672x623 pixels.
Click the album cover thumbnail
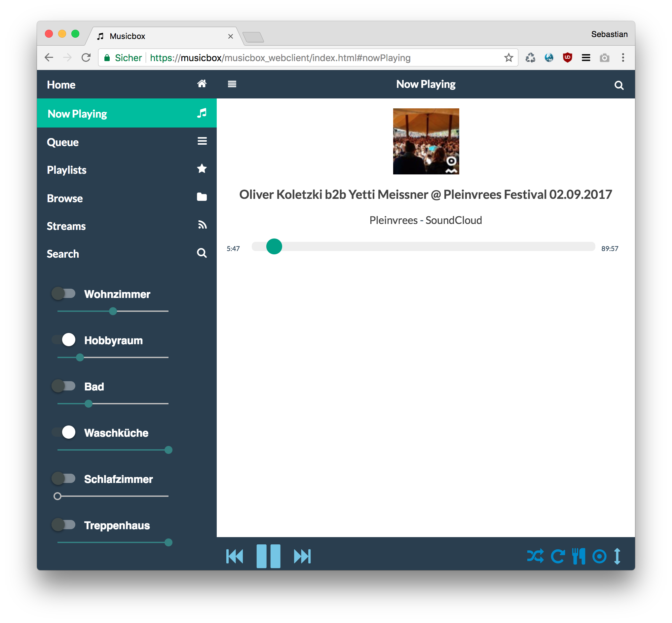(x=426, y=141)
